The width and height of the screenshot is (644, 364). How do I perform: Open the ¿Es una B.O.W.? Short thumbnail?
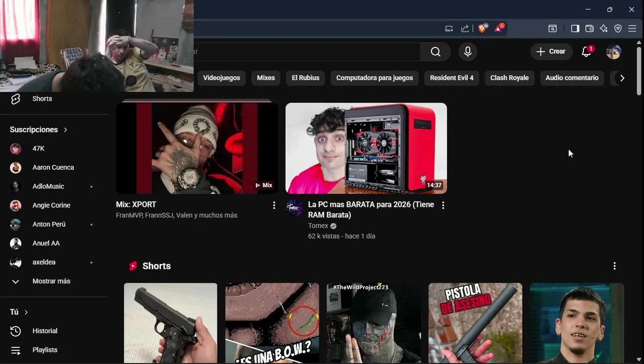[272, 323]
